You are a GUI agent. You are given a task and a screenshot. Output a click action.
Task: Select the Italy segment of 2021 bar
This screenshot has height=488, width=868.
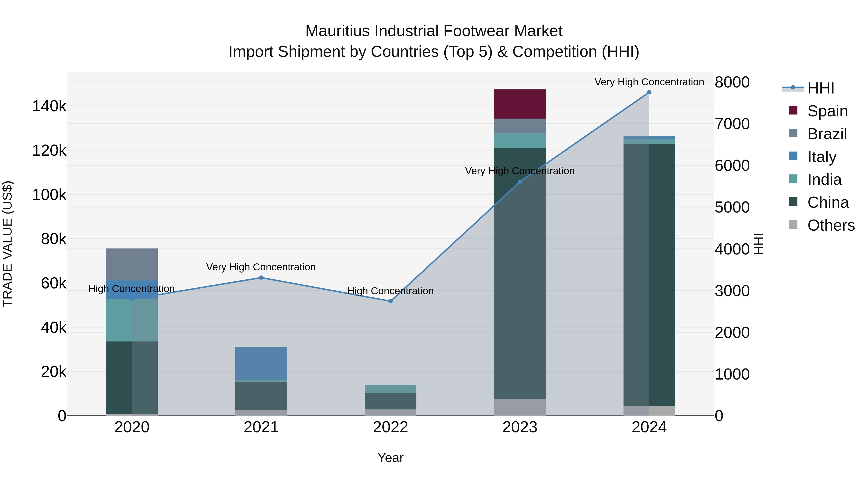click(x=261, y=363)
